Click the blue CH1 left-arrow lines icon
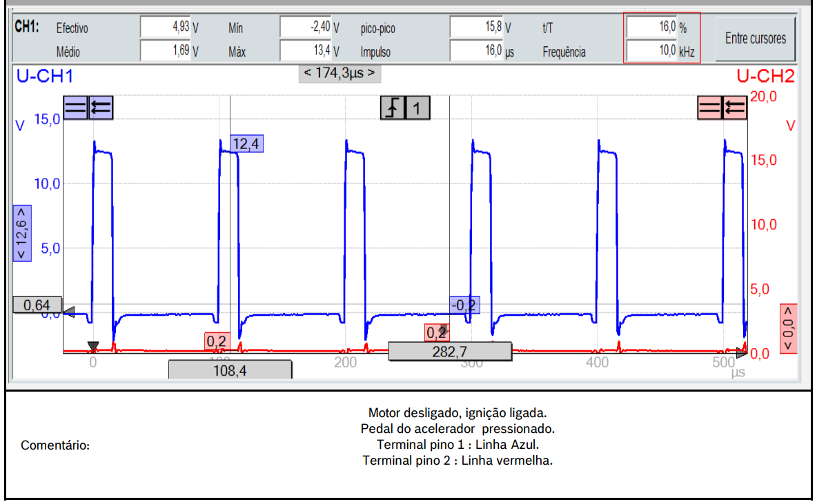 pyautogui.click(x=101, y=108)
